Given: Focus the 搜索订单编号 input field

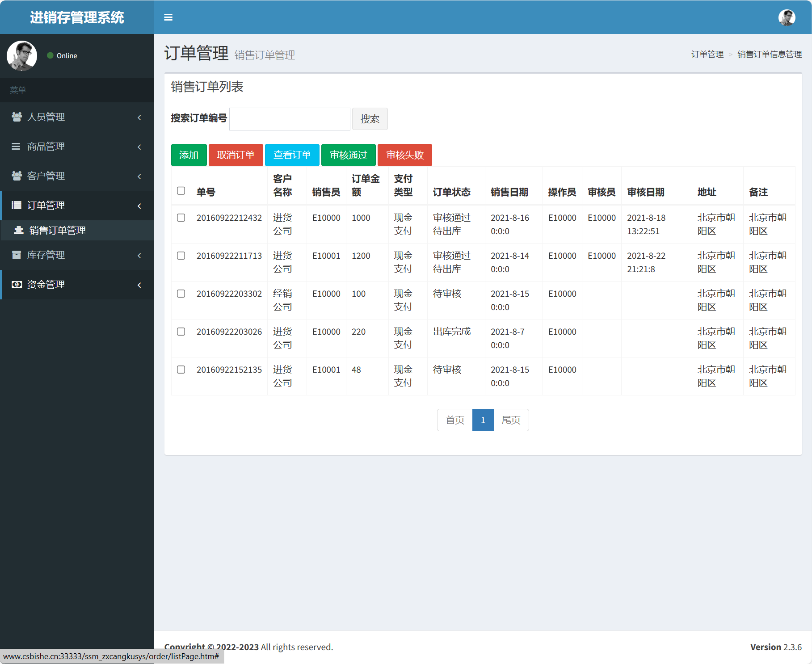Looking at the screenshot, I should 290,119.
